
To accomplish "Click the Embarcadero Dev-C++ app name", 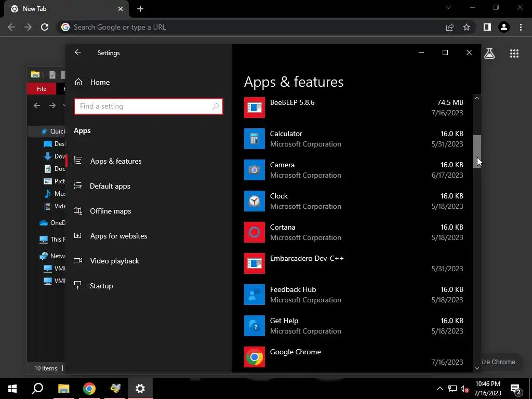I will click(x=307, y=258).
